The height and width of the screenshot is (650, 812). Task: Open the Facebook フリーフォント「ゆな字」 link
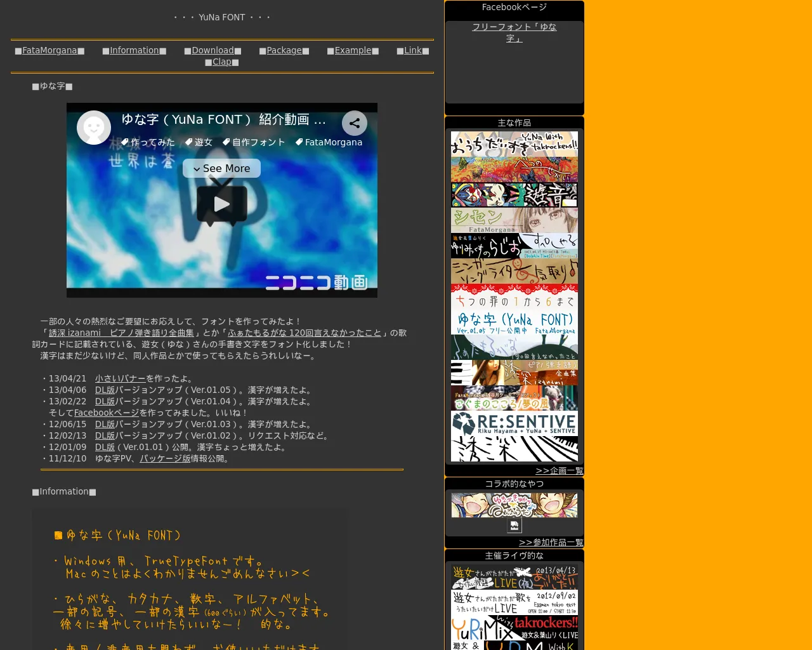[514, 32]
